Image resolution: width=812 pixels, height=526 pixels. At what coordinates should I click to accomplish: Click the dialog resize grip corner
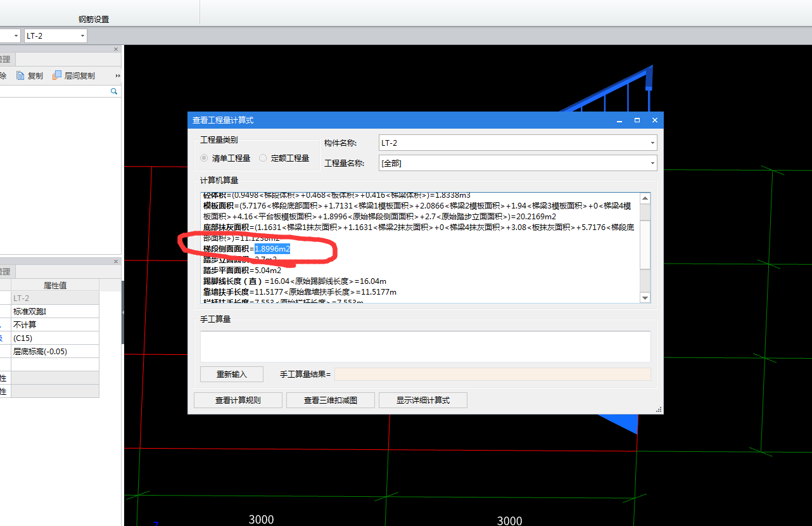pyautogui.click(x=659, y=410)
